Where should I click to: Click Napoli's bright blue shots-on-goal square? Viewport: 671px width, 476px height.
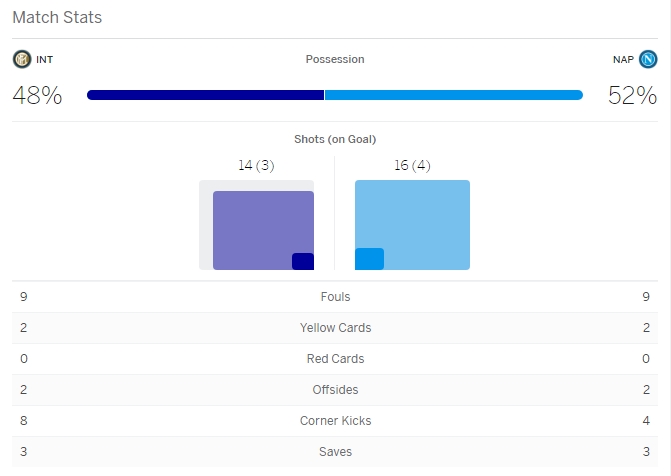coord(369,259)
